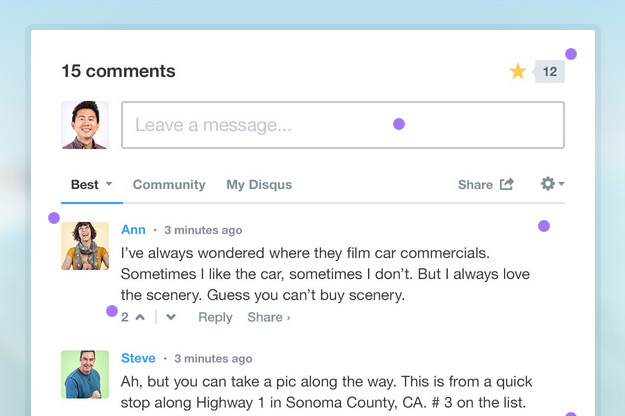The image size is (625, 416).
Task: Open the My Disqus tab
Action: coord(259,184)
